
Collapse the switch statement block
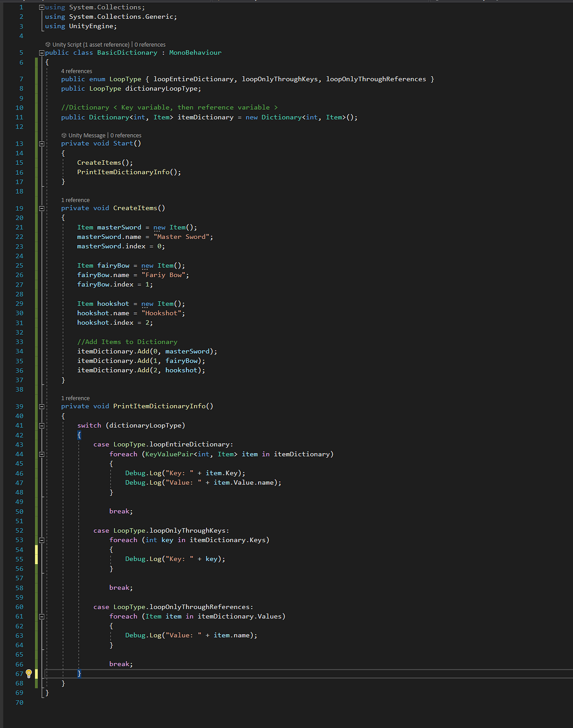(x=42, y=425)
